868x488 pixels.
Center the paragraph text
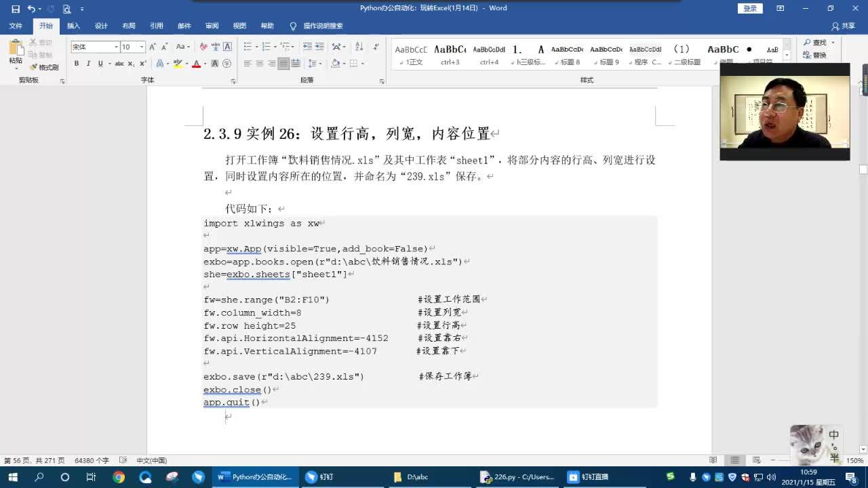pos(260,64)
